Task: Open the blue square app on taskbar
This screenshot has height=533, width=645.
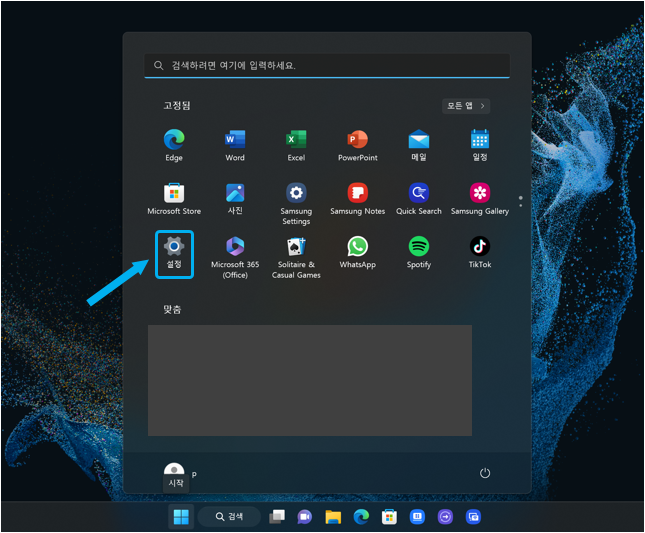Action: pos(417,517)
